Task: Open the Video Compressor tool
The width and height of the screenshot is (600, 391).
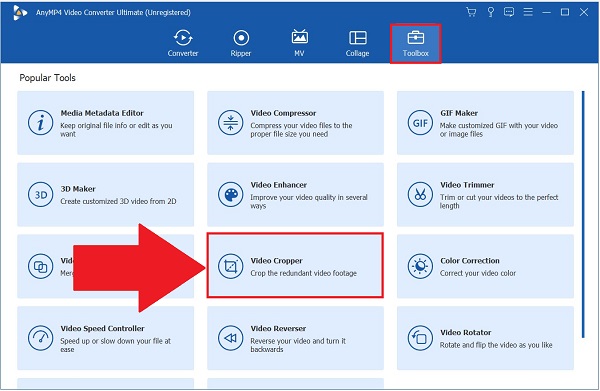Action: (x=295, y=123)
